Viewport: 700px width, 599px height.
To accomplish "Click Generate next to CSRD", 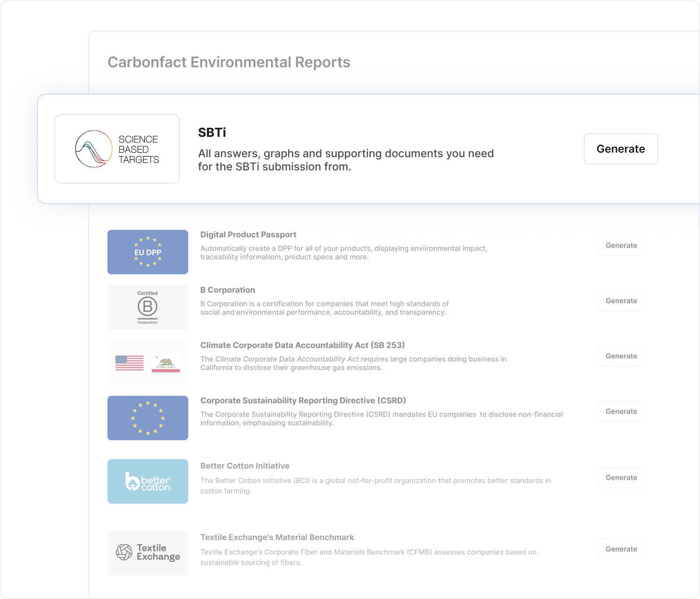I will [x=621, y=411].
